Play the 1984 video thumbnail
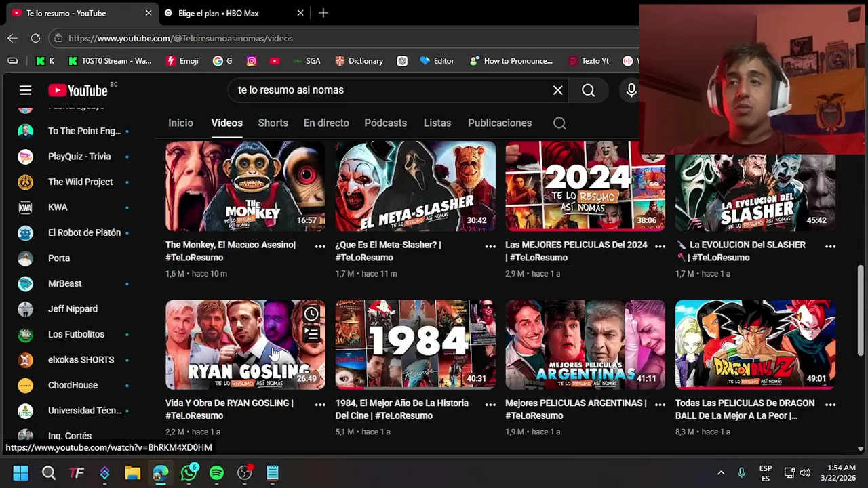868x488 pixels. (x=415, y=344)
